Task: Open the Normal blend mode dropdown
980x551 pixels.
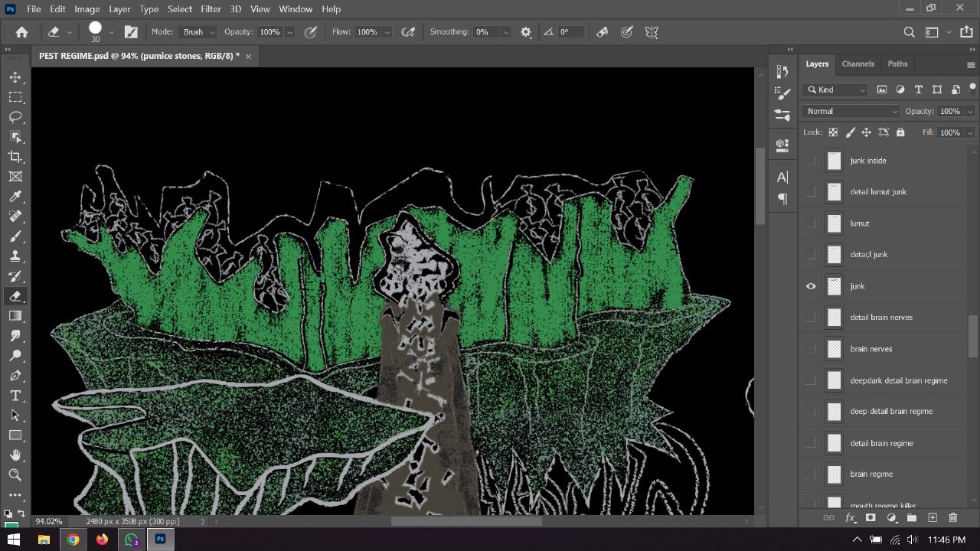Action: point(851,111)
